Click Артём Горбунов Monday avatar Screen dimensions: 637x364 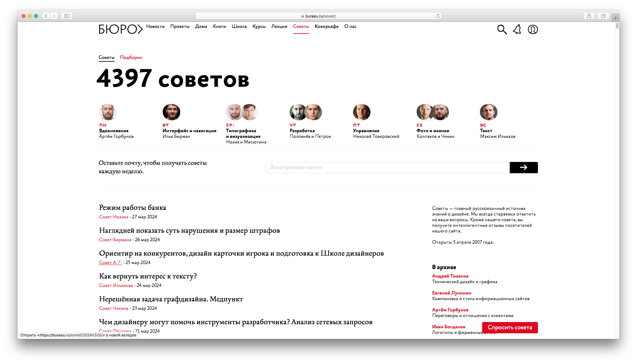[108, 112]
